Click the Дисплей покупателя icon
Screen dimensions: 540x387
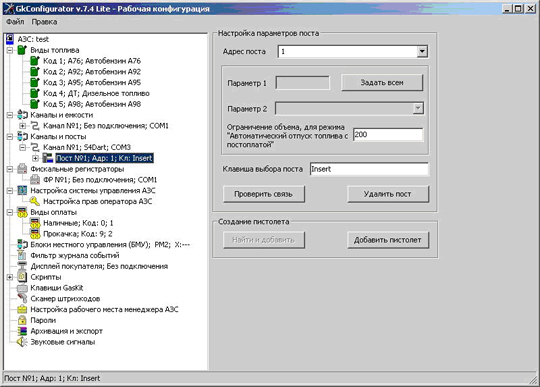[22, 266]
